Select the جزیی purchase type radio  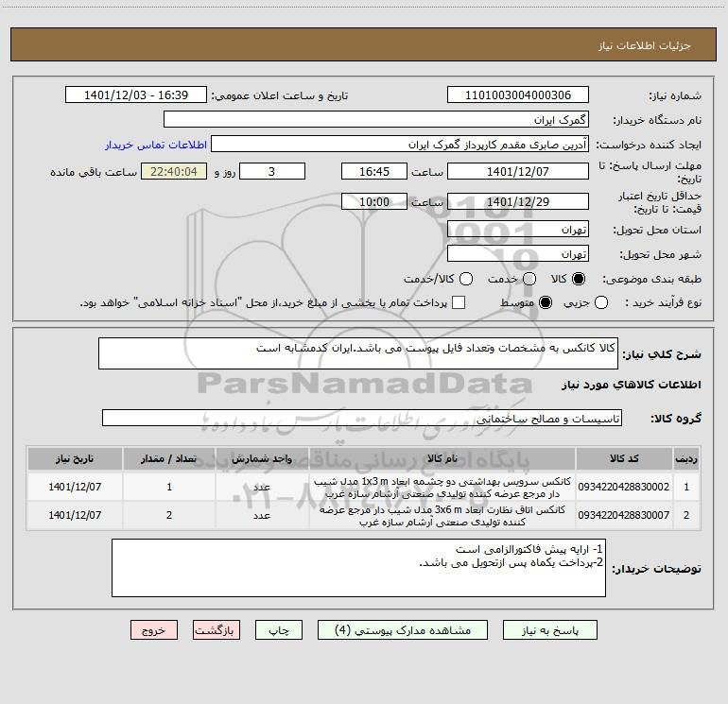click(601, 302)
